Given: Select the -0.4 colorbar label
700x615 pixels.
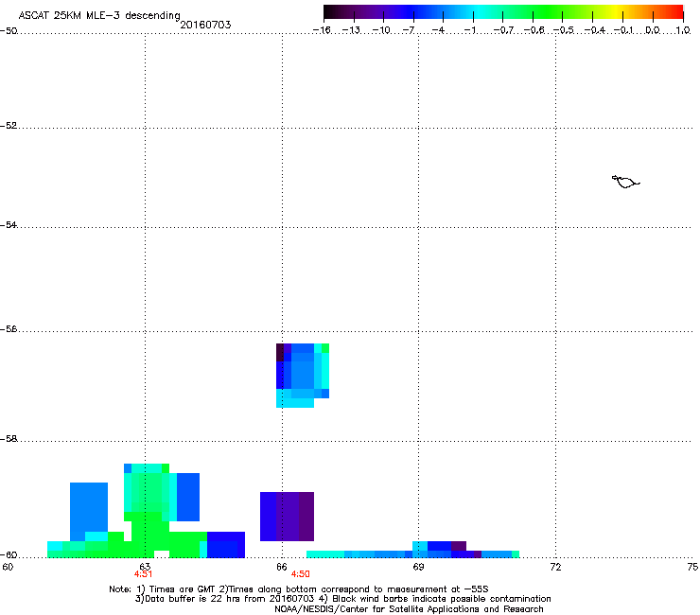Looking at the screenshot, I should click(x=594, y=30).
